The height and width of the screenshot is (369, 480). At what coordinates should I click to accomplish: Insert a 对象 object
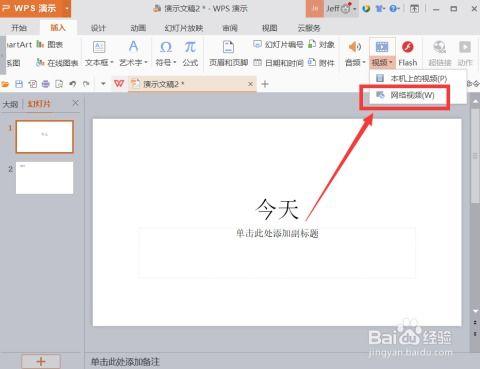321,44
